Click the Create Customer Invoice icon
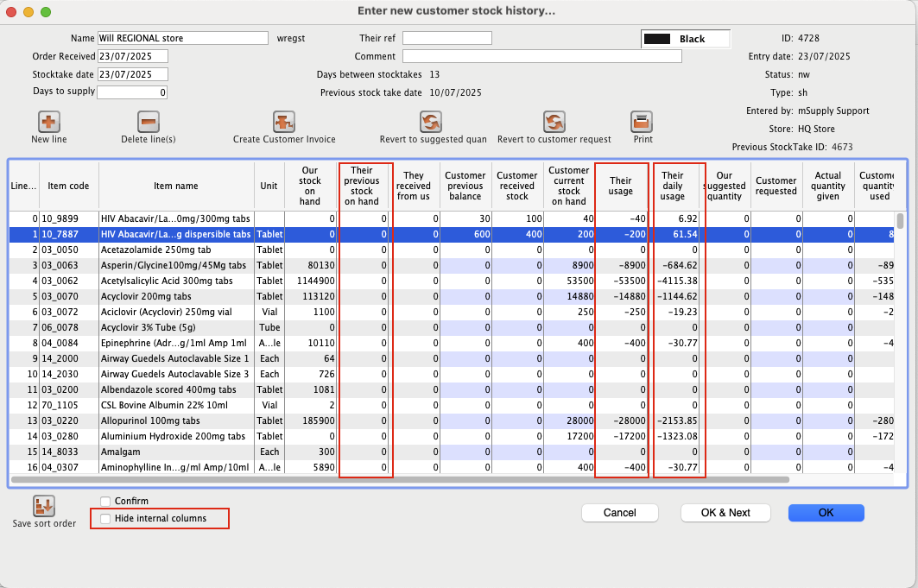918x588 pixels. pos(284,122)
